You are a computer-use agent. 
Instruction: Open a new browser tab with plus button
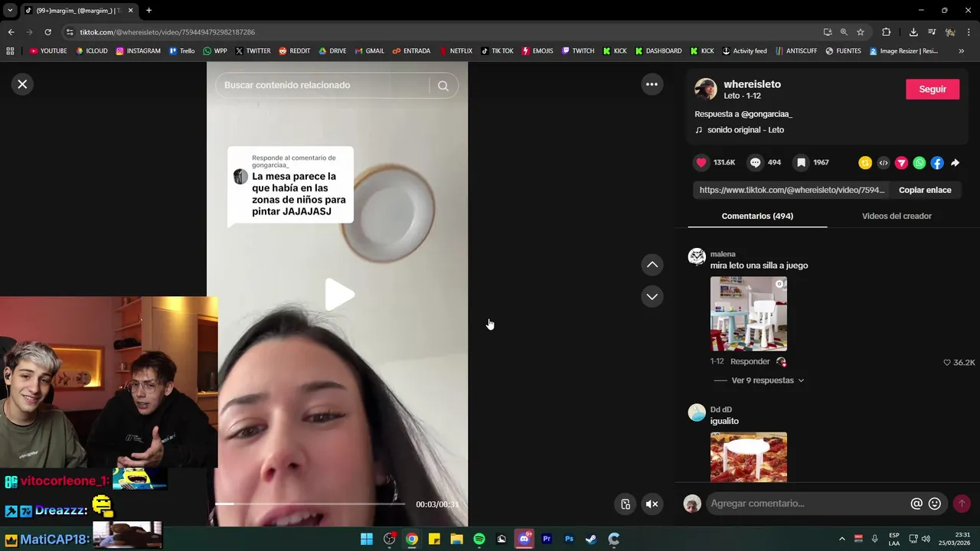point(149,11)
